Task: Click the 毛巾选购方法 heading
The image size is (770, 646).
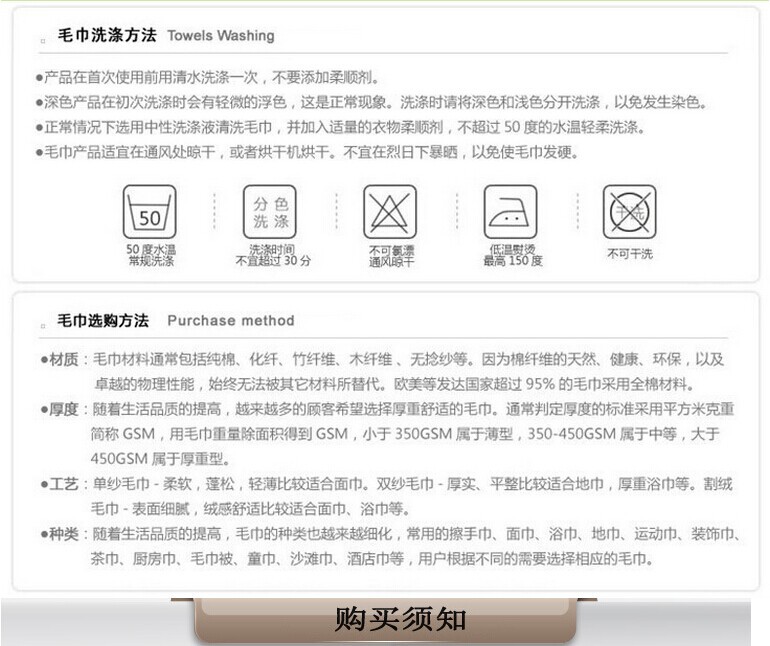Action: [x=103, y=320]
